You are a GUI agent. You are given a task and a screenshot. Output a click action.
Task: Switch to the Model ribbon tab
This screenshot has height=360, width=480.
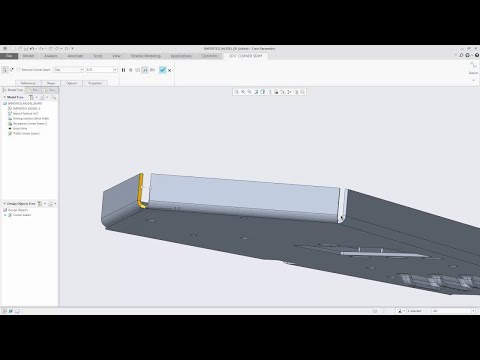[28, 56]
